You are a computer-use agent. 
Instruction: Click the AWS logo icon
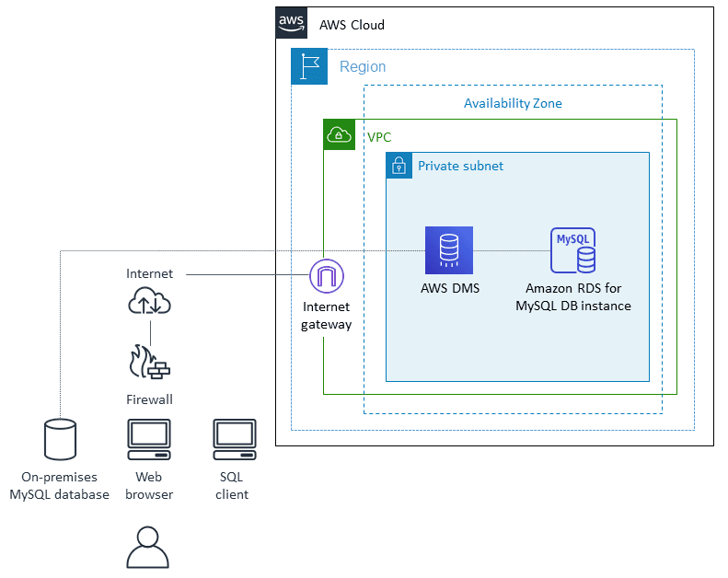pyautogui.click(x=292, y=23)
